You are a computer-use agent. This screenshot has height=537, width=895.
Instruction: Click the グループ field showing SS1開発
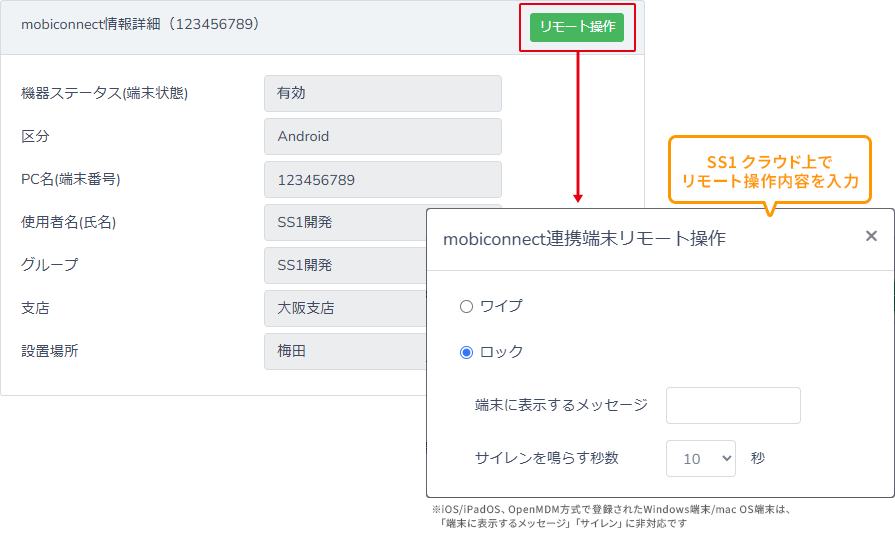coord(345,265)
